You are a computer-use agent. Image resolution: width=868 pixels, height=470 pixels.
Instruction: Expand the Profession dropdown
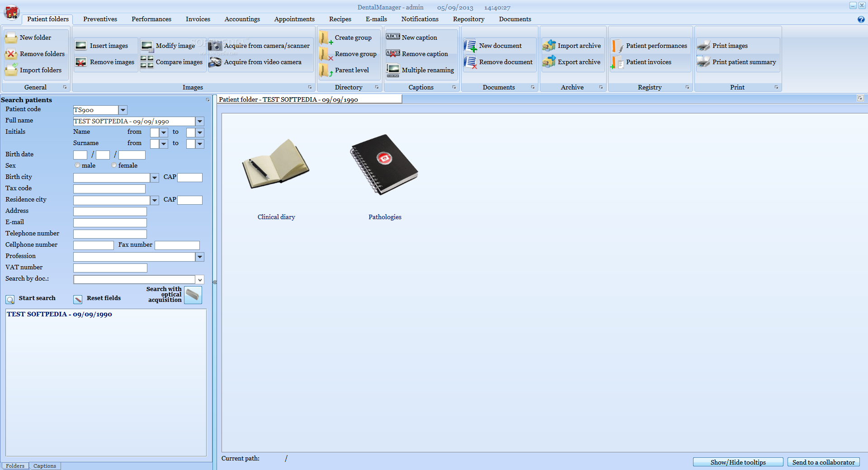coord(200,257)
